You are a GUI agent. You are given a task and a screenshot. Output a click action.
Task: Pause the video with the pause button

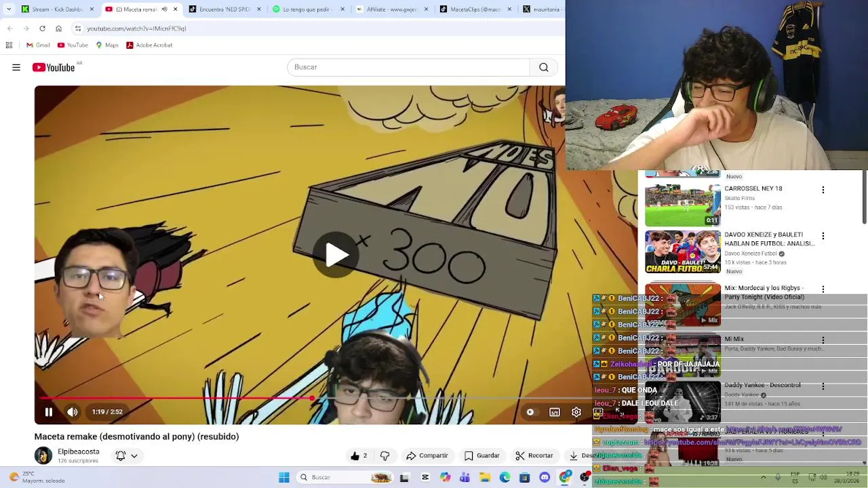point(49,412)
